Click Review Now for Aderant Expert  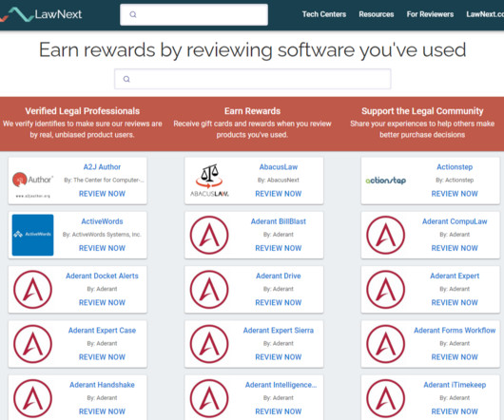[455, 302]
